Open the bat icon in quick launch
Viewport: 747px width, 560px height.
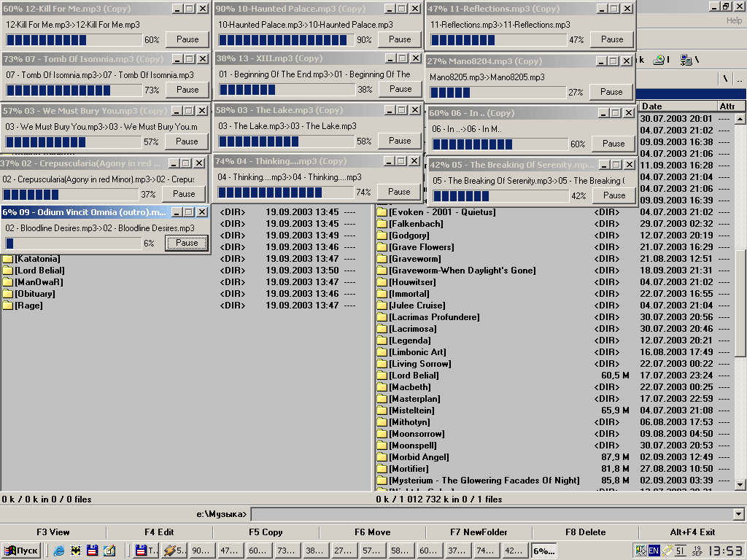coord(76,551)
